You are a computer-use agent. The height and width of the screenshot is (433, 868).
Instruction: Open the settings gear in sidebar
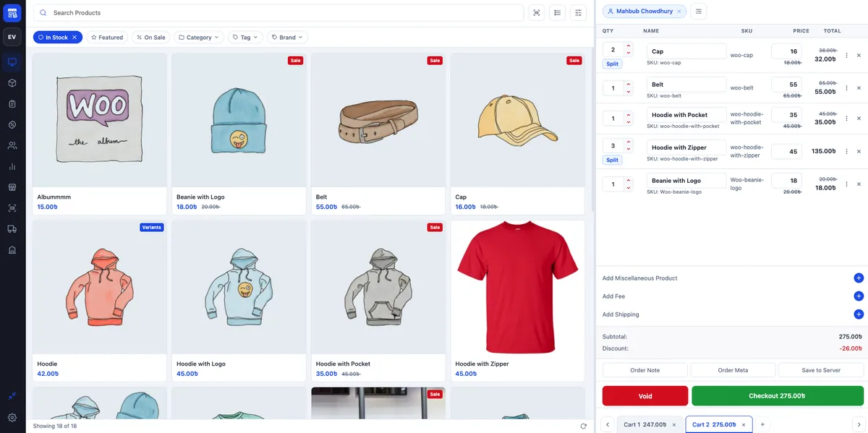tap(12, 418)
